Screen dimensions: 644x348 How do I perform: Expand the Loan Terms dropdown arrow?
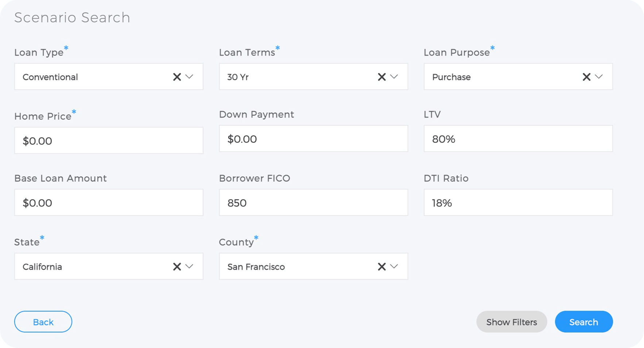[x=394, y=77]
